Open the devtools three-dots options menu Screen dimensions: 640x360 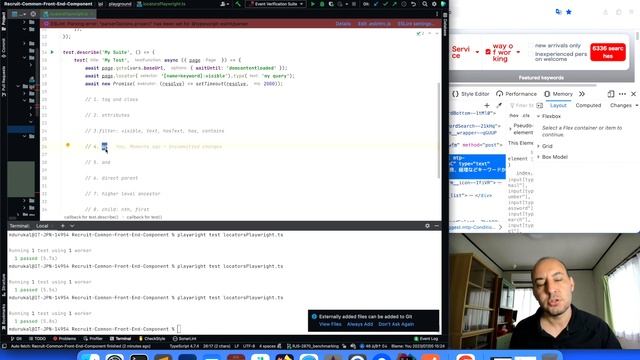coord(622,94)
